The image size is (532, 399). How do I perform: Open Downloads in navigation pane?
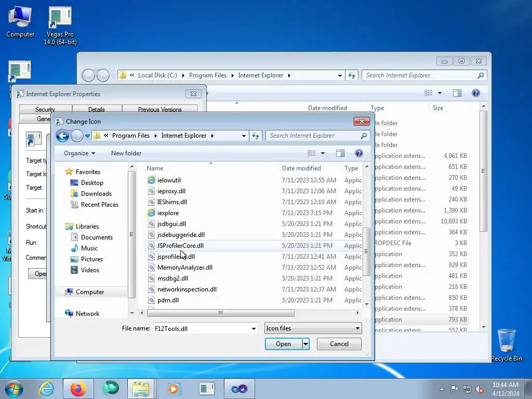[x=96, y=193]
